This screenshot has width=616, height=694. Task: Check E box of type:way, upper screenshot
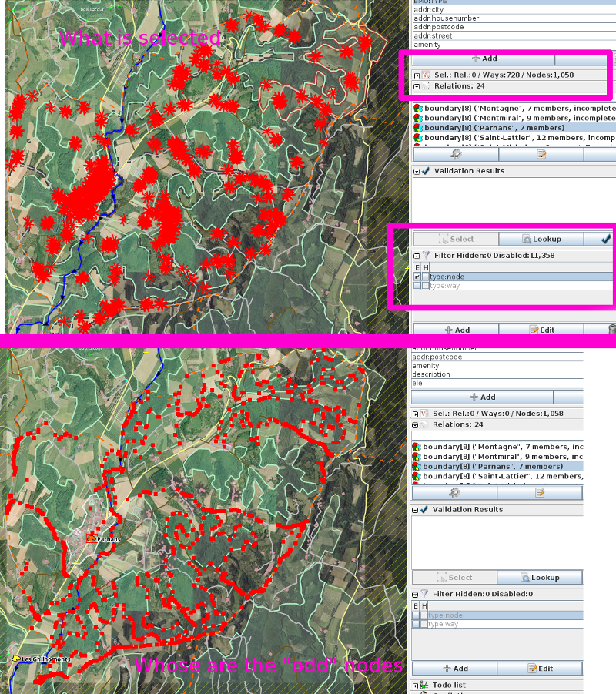(417, 286)
